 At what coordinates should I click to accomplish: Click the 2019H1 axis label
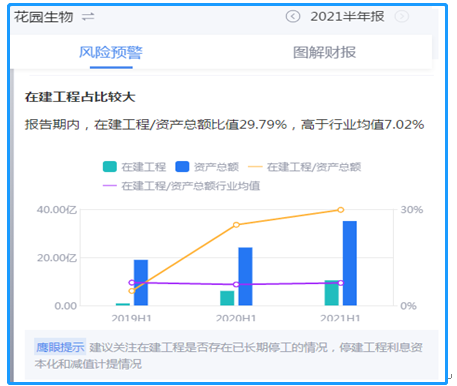[131, 318]
